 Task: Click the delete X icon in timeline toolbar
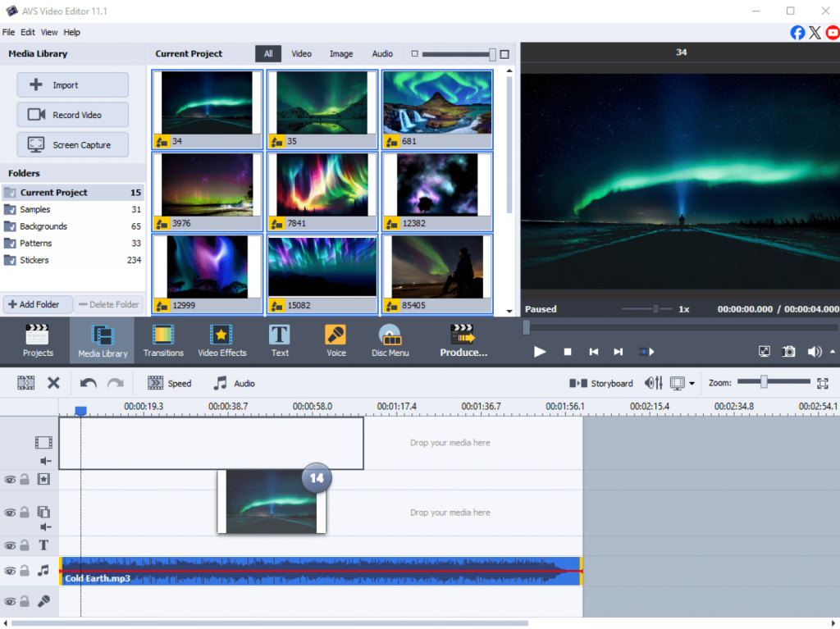coord(53,383)
